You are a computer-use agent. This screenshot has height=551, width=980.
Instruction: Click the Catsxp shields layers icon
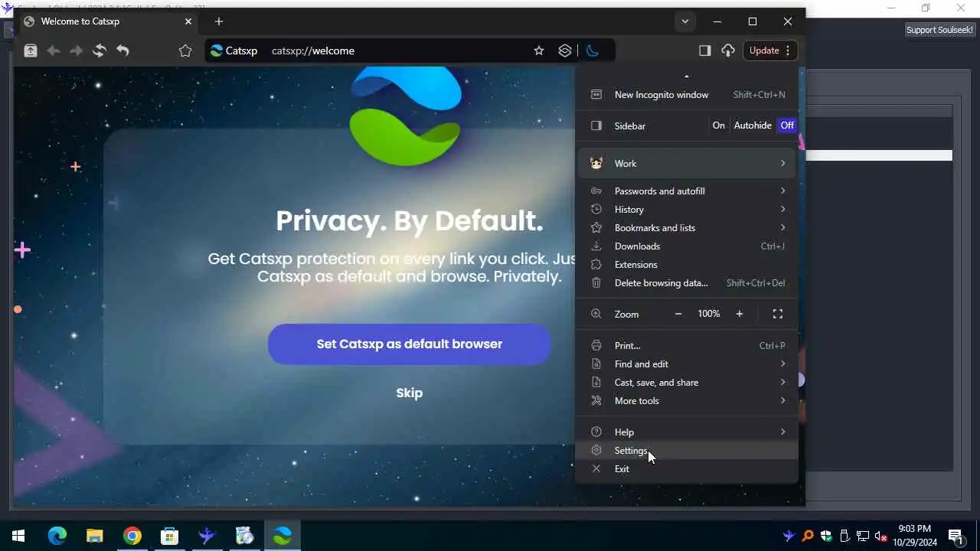565,51
